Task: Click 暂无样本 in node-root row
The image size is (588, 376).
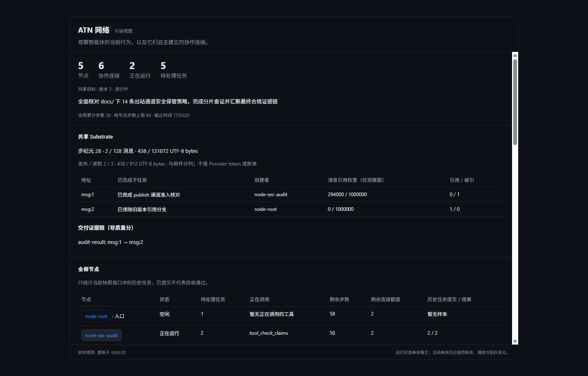Action: coord(437,314)
